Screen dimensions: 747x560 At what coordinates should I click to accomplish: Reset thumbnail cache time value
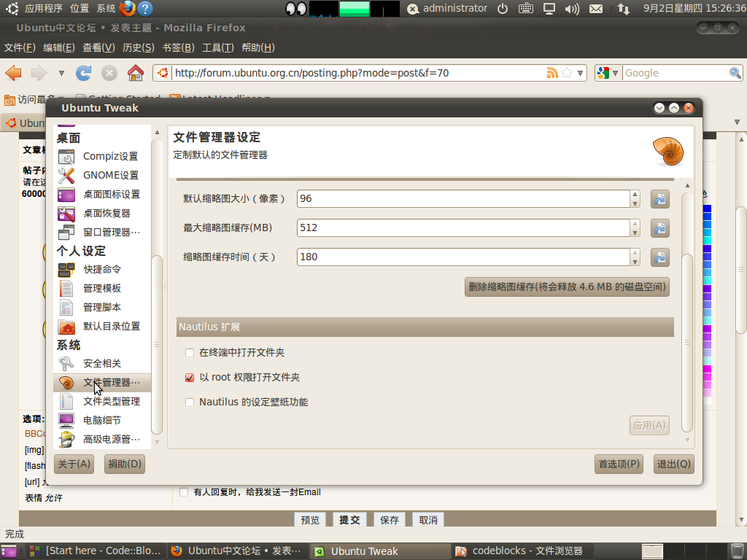(659, 257)
